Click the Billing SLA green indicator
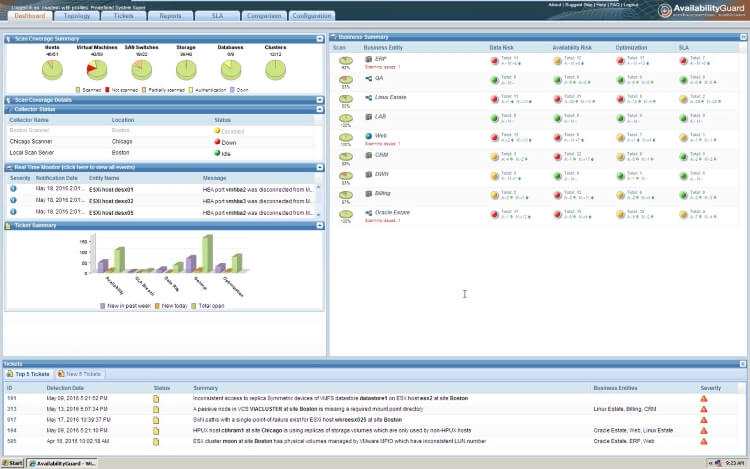The height and width of the screenshot is (469, 750). click(x=684, y=195)
